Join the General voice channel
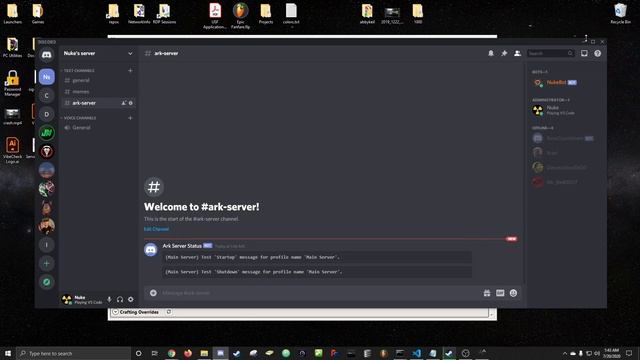The width and height of the screenshot is (640, 360). 97,127
